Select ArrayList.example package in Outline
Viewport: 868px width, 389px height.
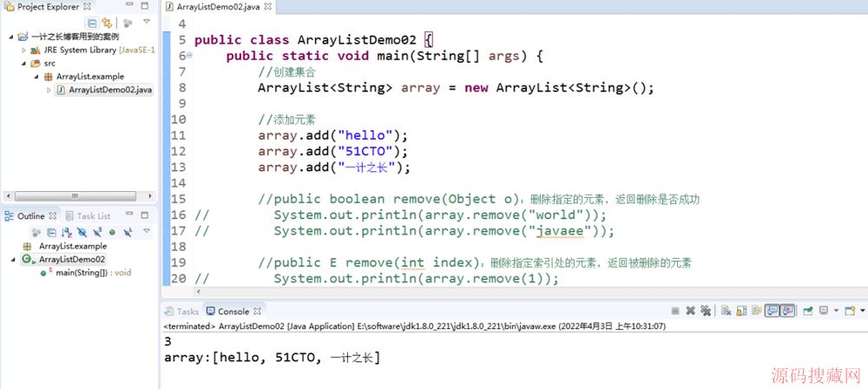[65, 246]
